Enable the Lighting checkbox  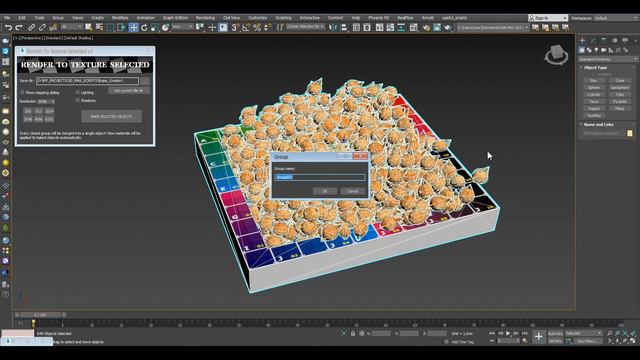pyautogui.click(x=78, y=93)
